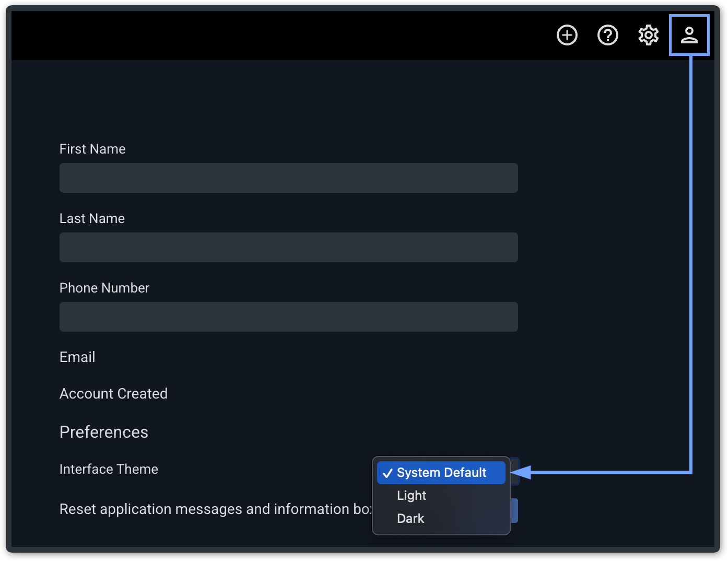
Task: Click the Interface Theme dropdown edge behind menu
Action: 514,465
